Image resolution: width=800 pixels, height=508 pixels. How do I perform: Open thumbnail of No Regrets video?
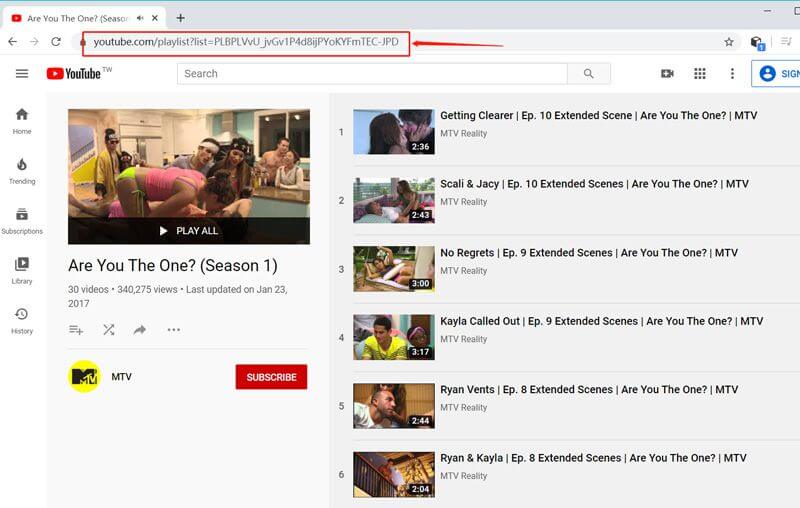(394, 269)
